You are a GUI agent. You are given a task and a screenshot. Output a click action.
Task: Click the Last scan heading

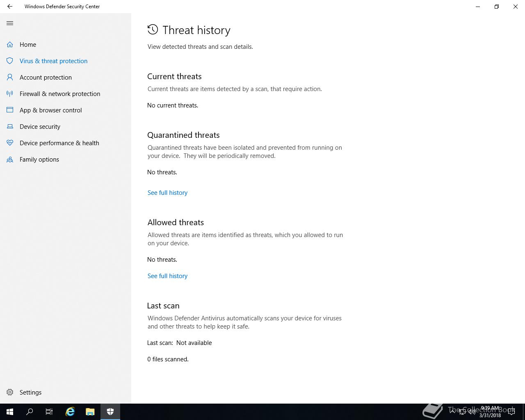click(x=163, y=306)
